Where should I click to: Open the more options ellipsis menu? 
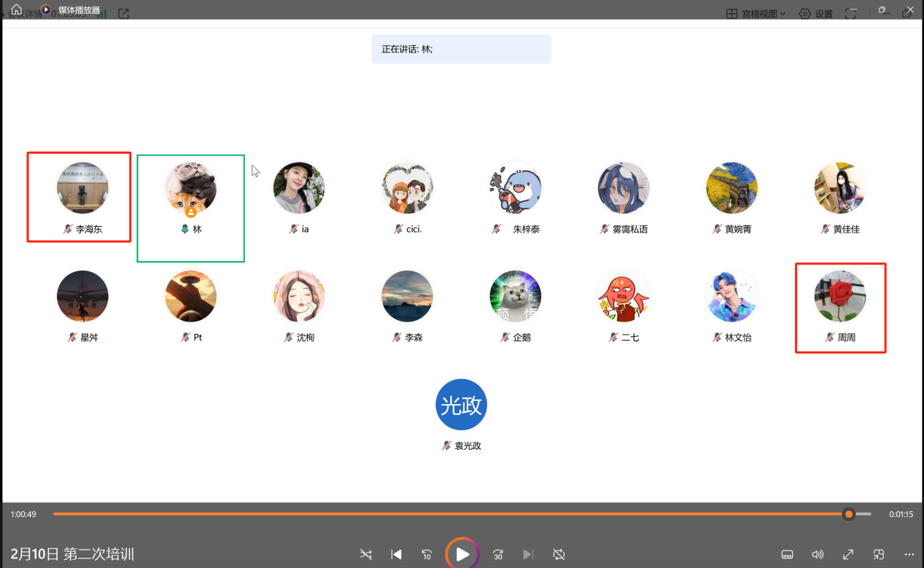point(909,554)
